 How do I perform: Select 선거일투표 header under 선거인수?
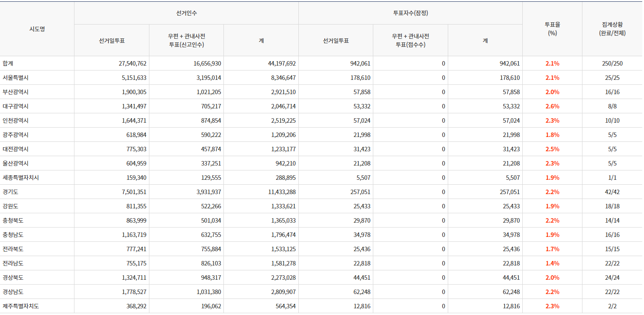click(112, 41)
